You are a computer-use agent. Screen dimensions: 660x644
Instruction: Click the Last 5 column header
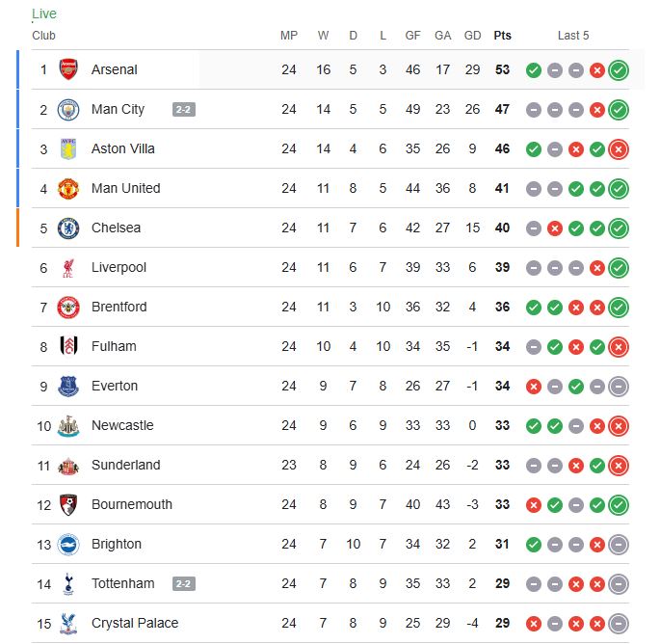coord(573,36)
